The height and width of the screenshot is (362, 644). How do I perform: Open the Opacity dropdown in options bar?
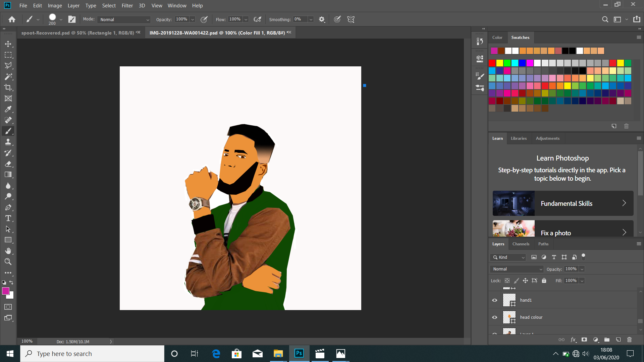[x=193, y=19]
